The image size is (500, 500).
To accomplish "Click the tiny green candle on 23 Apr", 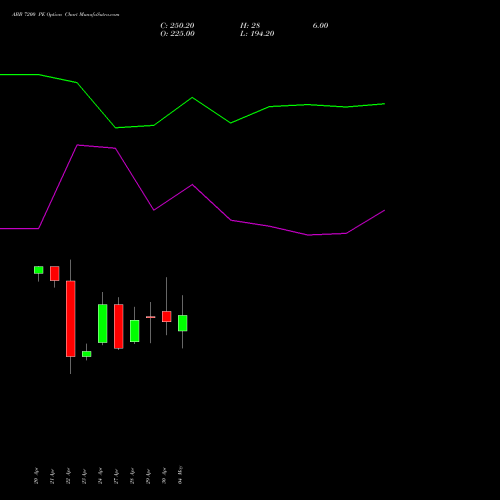I will [87, 354].
